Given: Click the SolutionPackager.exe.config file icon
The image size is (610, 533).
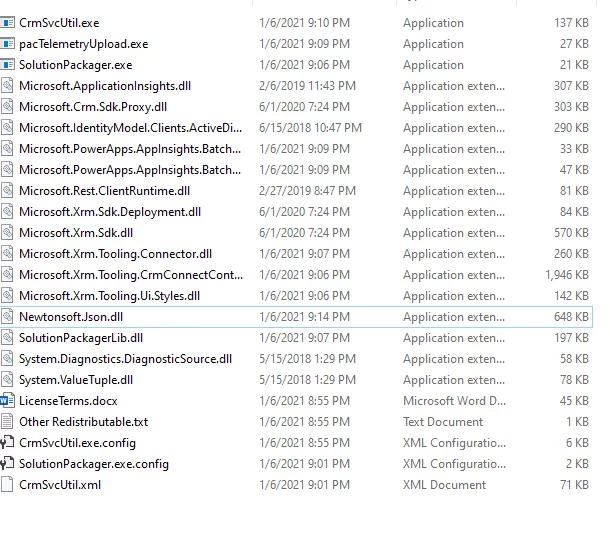Looking at the screenshot, I should pos(7,464).
